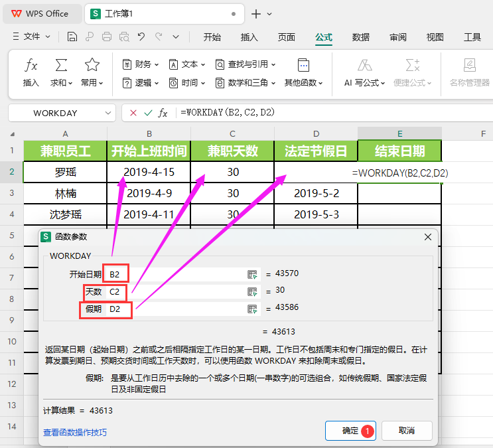Expand the quick access toolbar customize arrow
The image size is (493, 448).
(176, 37)
